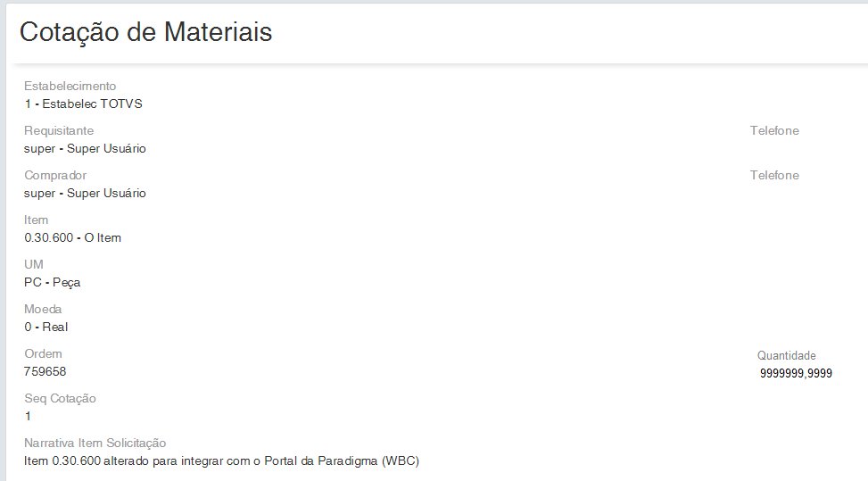Click the quantity field showing 9999999,9999
The width and height of the screenshot is (868, 481).
[796, 373]
